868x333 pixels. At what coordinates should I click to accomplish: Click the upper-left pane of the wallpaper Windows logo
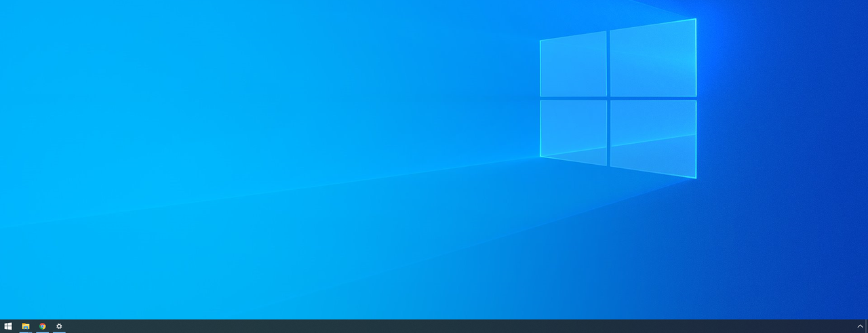tap(573, 64)
